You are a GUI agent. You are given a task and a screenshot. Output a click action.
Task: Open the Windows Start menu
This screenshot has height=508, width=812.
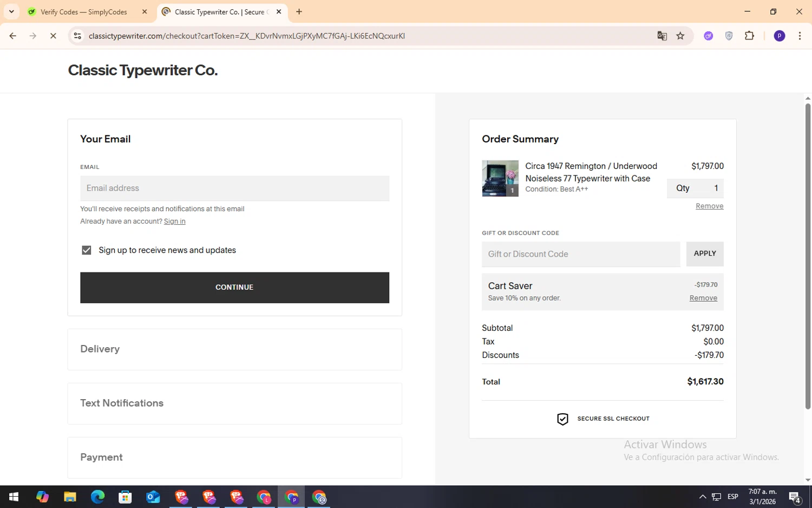[14, 497]
